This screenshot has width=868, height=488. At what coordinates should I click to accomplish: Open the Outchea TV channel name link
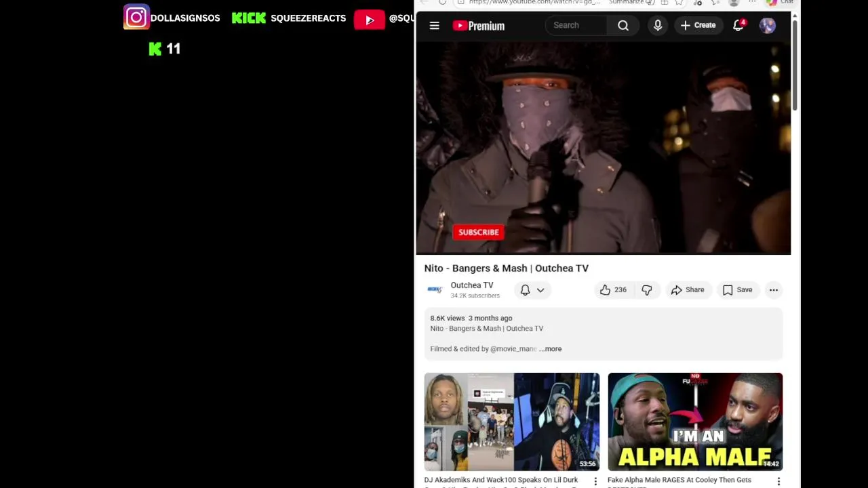pyautogui.click(x=472, y=285)
